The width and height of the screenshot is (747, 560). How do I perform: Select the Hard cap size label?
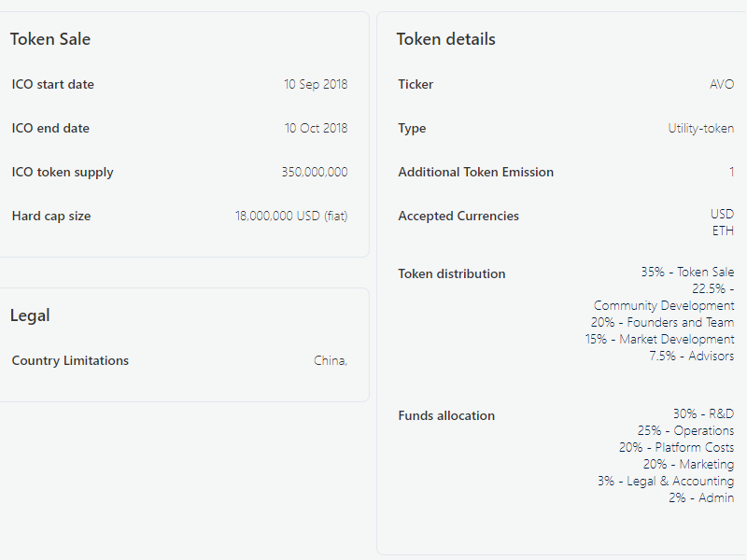click(51, 216)
